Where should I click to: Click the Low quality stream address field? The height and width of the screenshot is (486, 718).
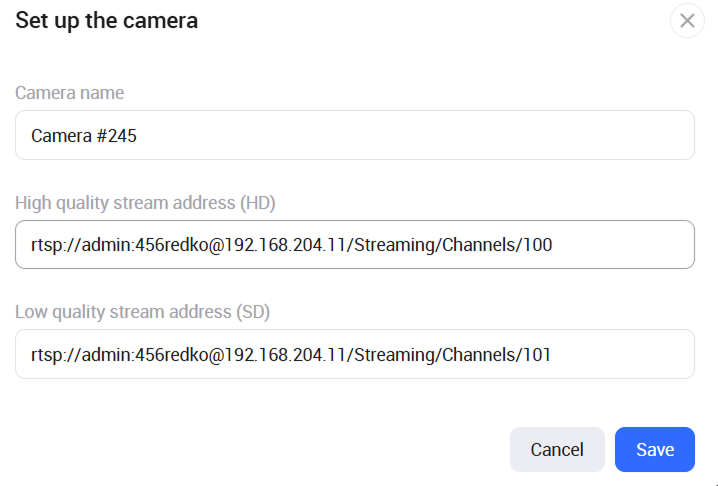click(354, 354)
